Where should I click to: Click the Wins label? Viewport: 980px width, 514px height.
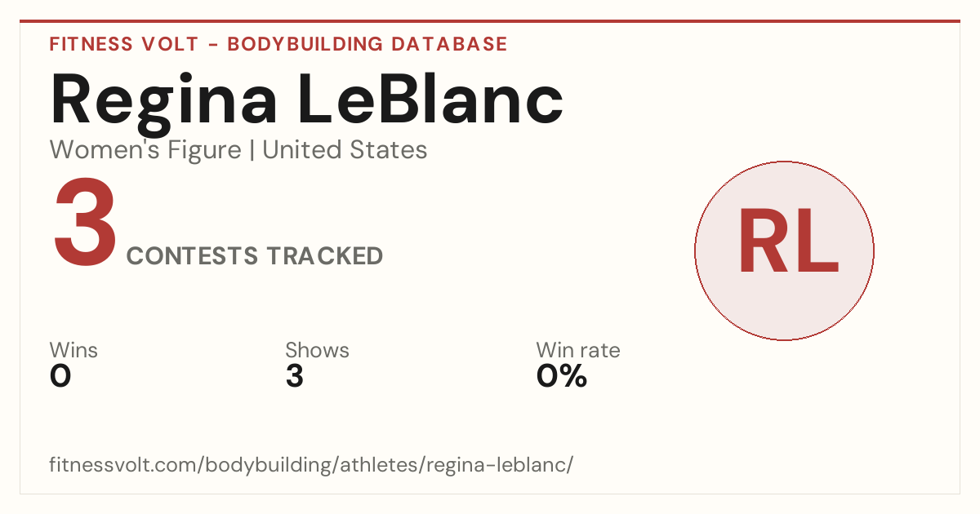(x=73, y=351)
